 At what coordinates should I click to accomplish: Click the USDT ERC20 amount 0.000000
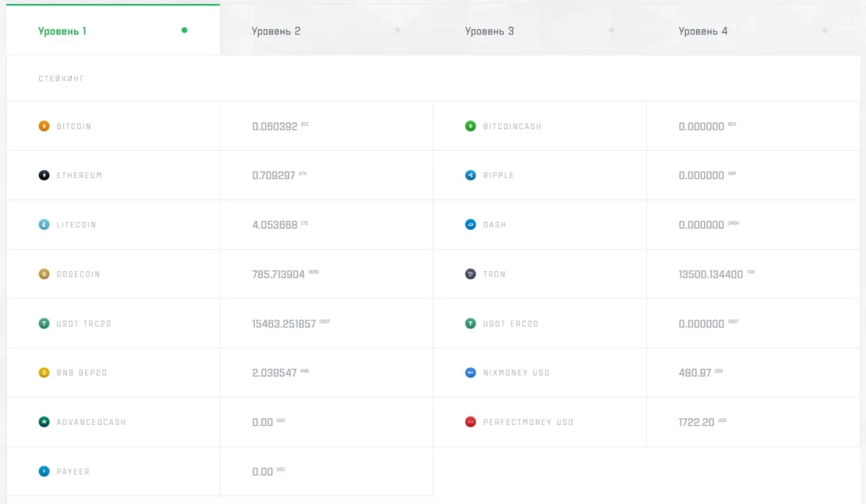702,323
